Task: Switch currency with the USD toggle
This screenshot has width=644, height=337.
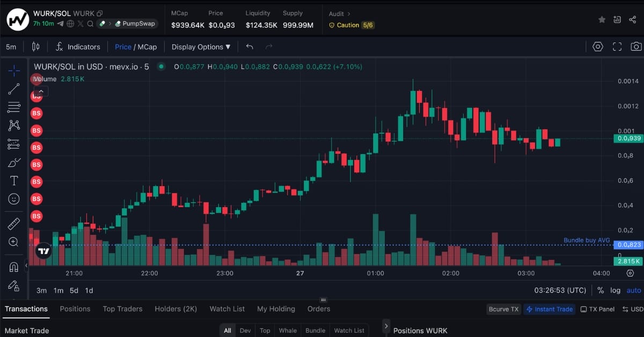Action: pos(633,309)
